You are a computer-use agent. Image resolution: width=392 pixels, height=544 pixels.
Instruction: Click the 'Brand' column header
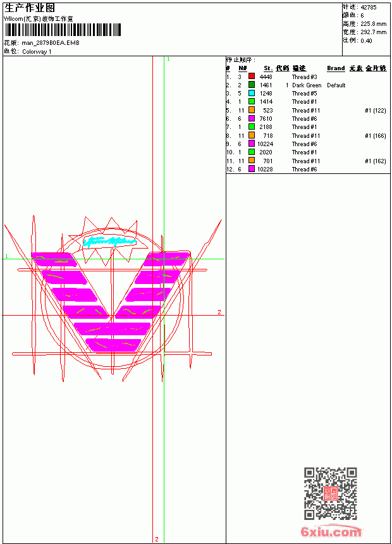pos(336,68)
